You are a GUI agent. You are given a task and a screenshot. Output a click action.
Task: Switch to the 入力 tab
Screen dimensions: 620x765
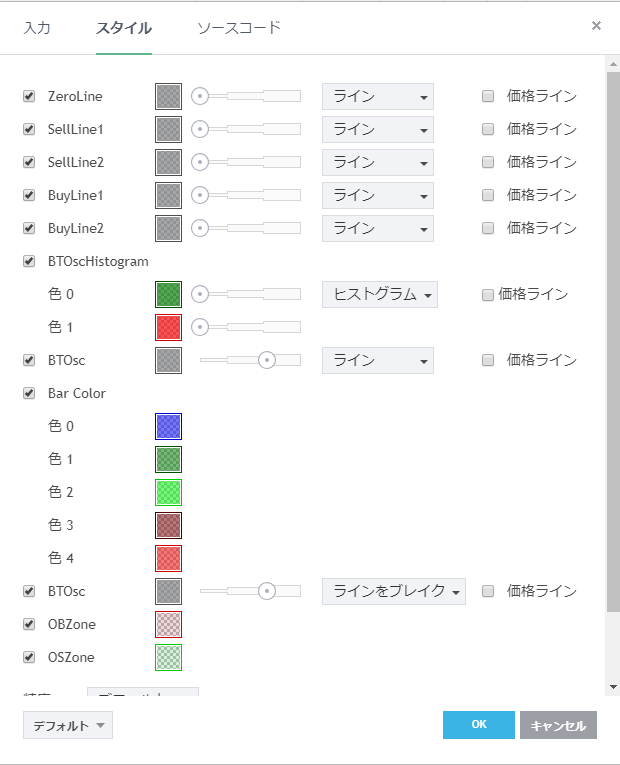click(x=37, y=27)
